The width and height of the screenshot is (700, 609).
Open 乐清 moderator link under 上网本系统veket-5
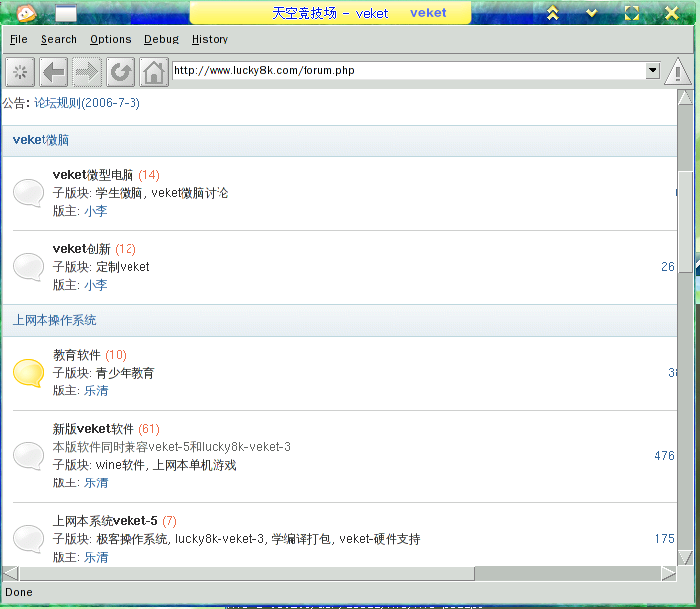(96, 557)
